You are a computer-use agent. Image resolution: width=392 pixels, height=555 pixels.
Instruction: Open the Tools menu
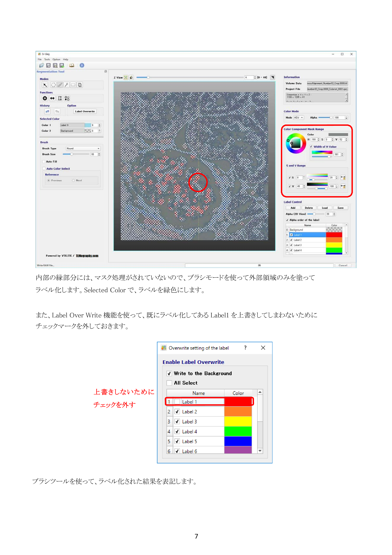point(47,59)
